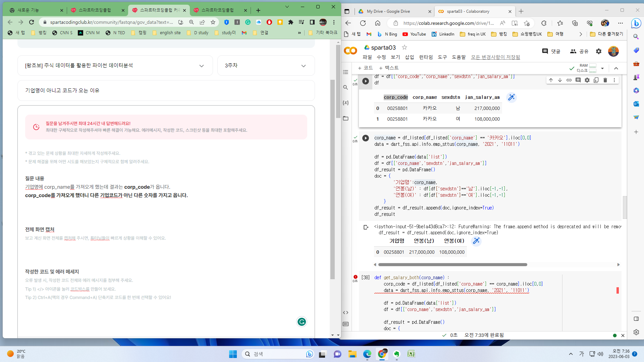Open File Explorer from the taskbar
The height and width of the screenshot is (362, 644).
pos(352,354)
